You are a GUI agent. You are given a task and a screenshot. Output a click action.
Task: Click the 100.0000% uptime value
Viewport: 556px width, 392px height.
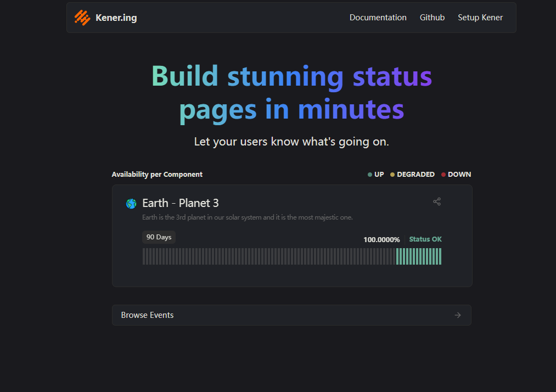pyautogui.click(x=381, y=240)
